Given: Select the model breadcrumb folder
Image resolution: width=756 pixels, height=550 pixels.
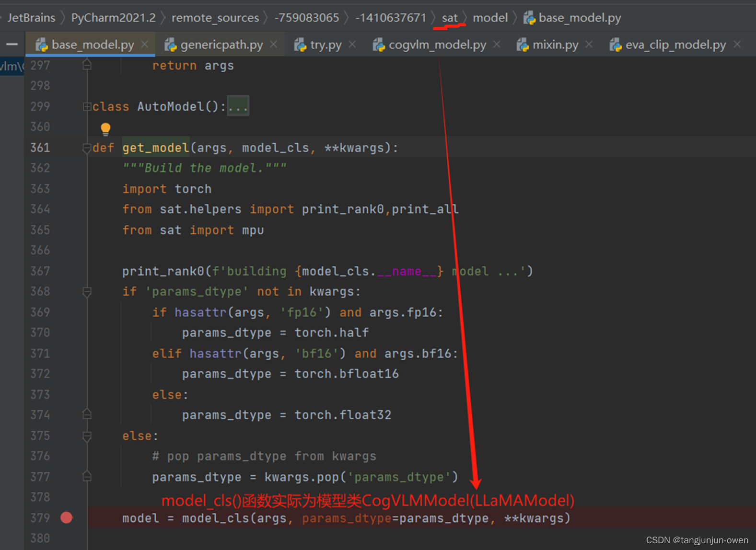Looking at the screenshot, I should pyautogui.click(x=490, y=18).
